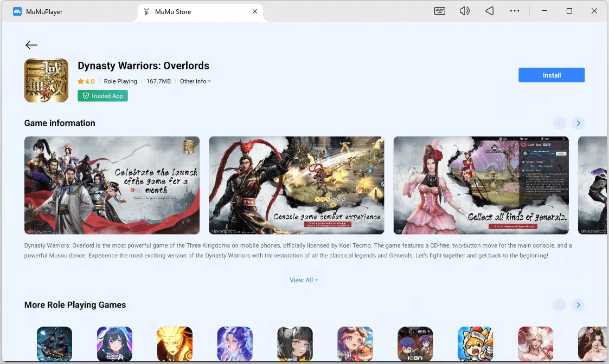Open the partially visible last game icon
The width and height of the screenshot is (609, 364).
tap(592, 344)
